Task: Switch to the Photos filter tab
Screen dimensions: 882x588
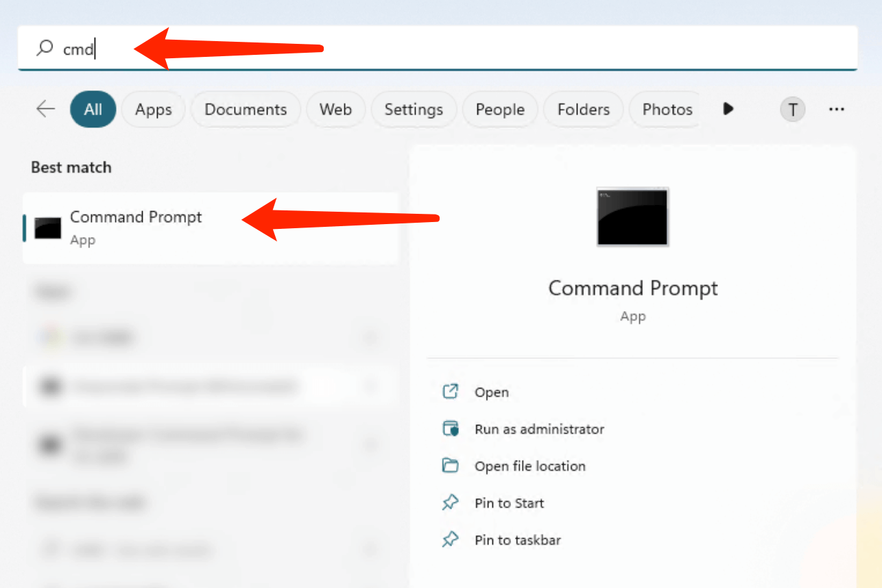Action: (667, 110)
